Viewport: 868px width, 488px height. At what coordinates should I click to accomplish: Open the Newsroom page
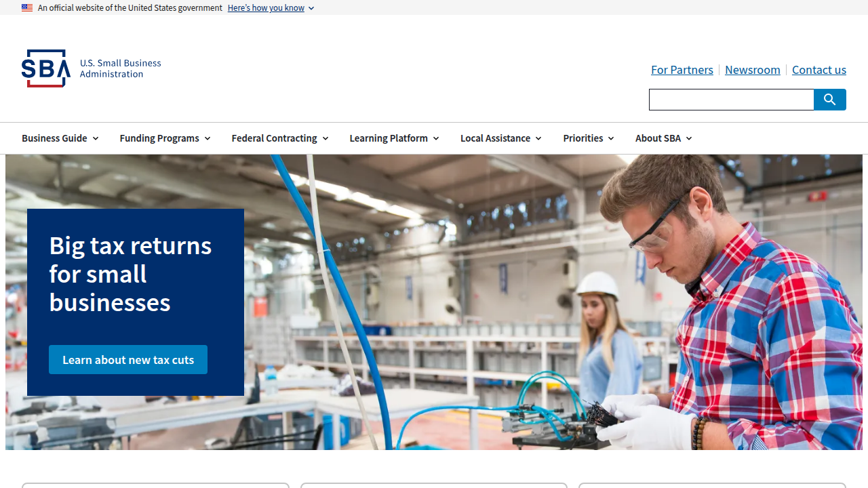(x=752, y=70)
